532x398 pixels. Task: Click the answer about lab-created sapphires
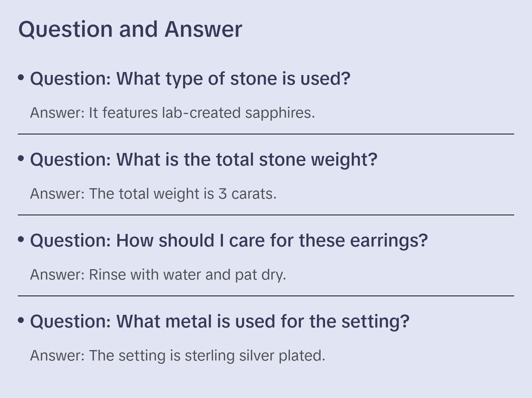172,113
